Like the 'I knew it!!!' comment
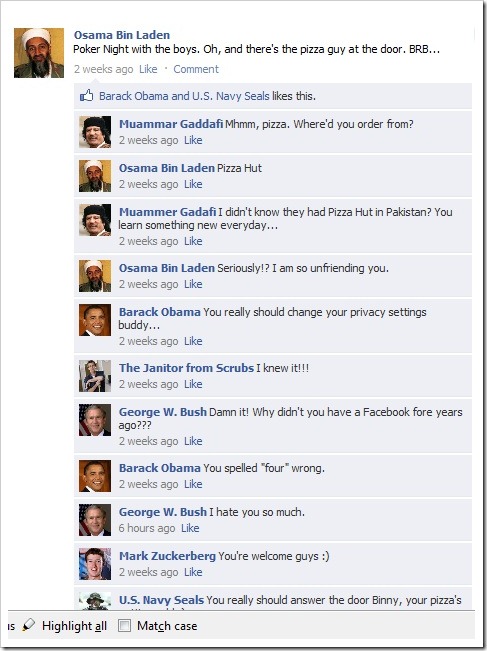Screen dimensions: 487x651 click(x=193, y=384)
